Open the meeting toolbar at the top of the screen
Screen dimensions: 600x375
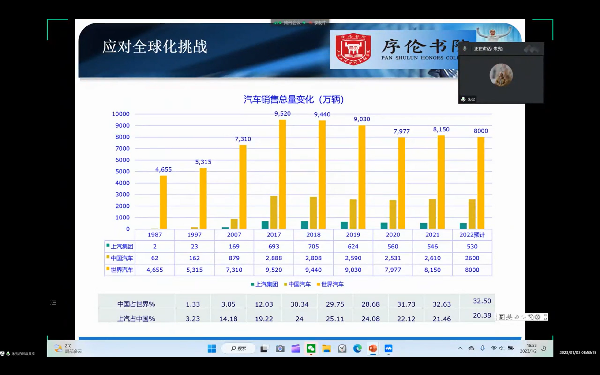300,23
